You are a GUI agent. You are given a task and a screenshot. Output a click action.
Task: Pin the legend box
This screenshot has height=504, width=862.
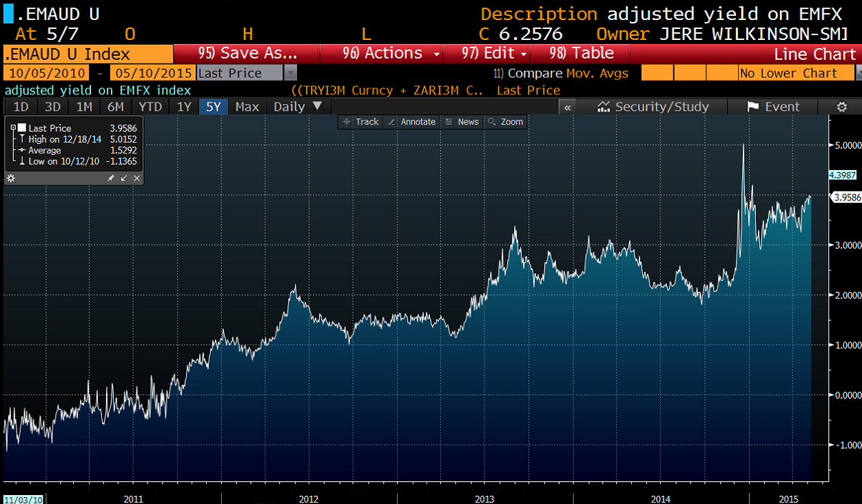tap(111, 178)
